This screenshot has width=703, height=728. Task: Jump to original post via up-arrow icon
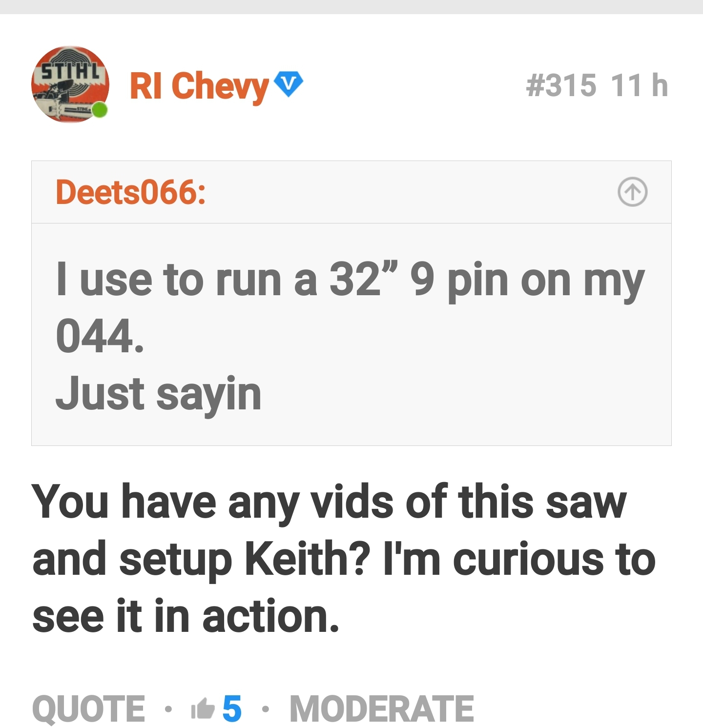pos(632,192)
